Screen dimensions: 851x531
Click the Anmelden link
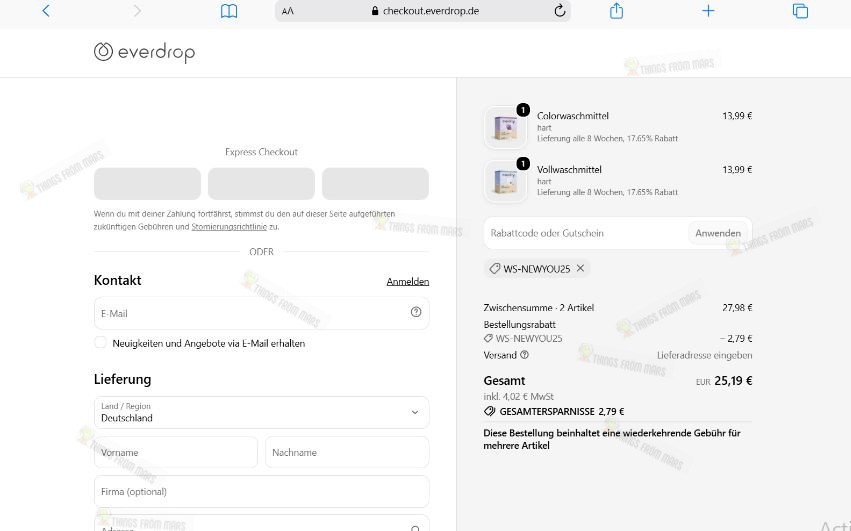click(x=408, y=281)
